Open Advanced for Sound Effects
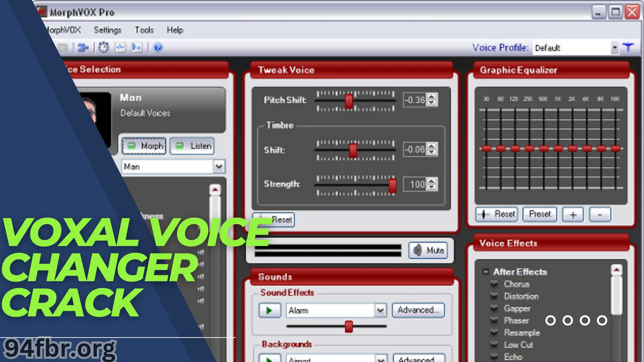 pos(418,310)
